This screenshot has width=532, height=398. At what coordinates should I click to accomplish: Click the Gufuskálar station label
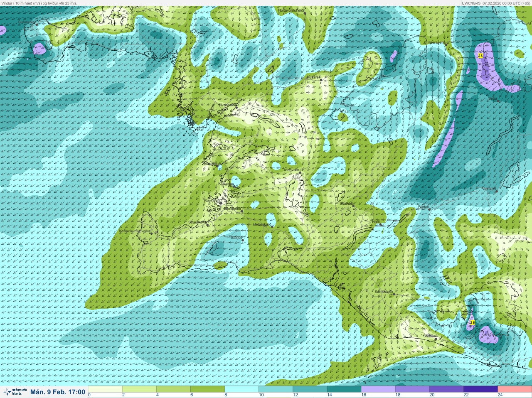27,22
